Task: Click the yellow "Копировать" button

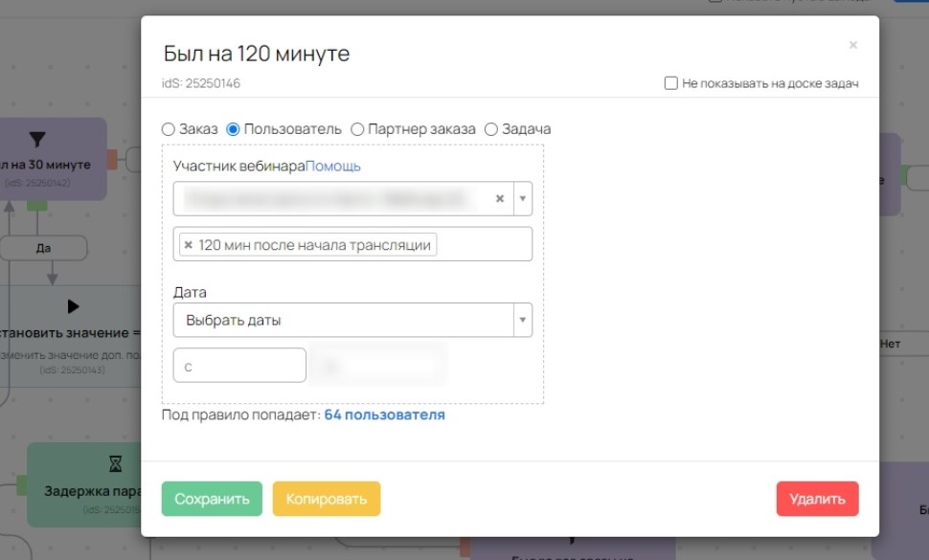Action: point(327,499)
